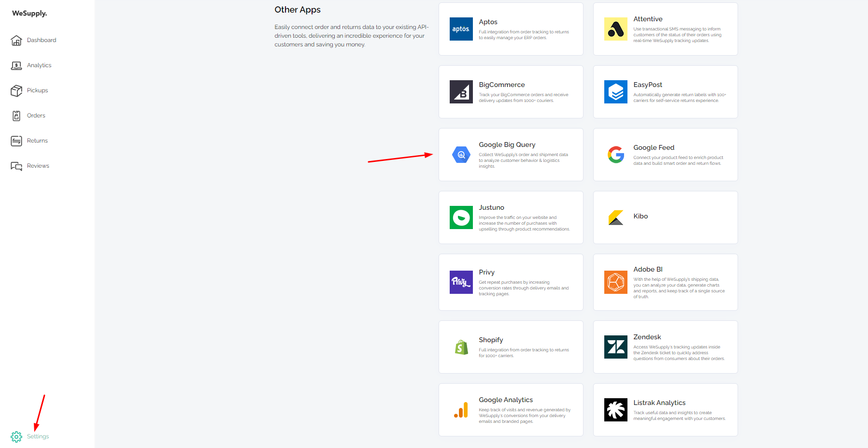Open Returns via arrows icon
The image size is (868, 448).
coord(16,141)
